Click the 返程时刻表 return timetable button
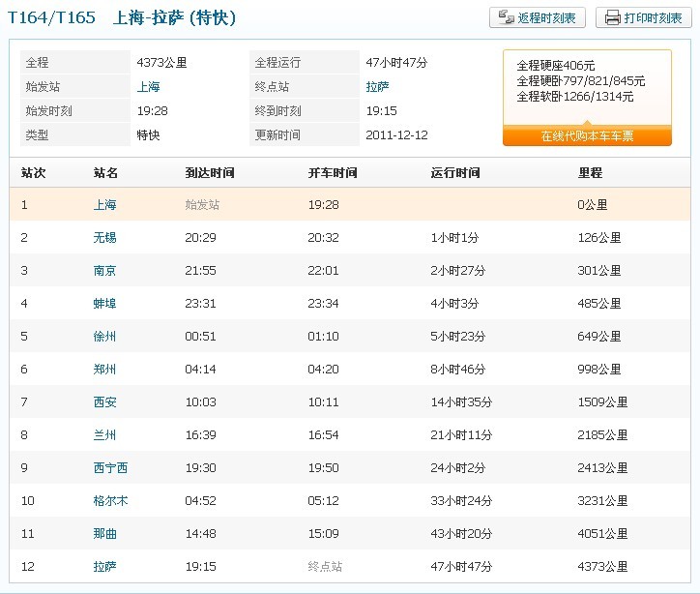This screenshot has height=594, width=700. [538, 17]
